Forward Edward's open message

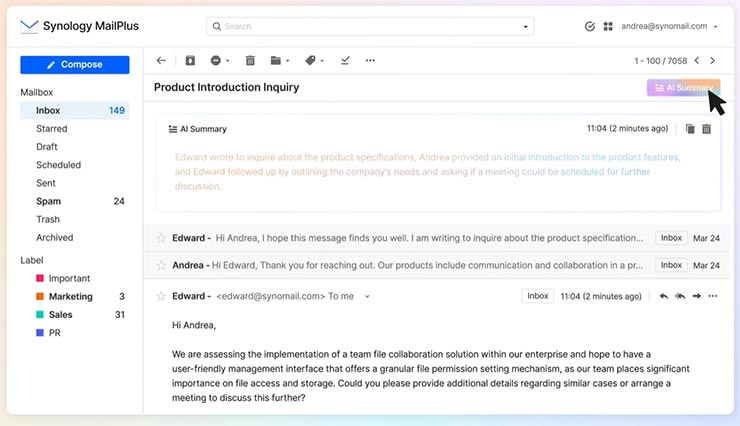coord(697,296)
